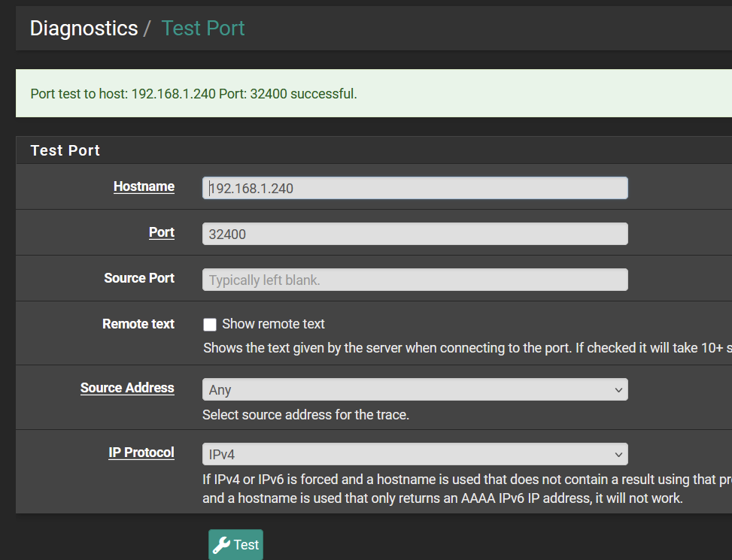Click the underlined Hostname label
Screen dimensions: 732x560
pyautogui.click(x=144, y=186)
